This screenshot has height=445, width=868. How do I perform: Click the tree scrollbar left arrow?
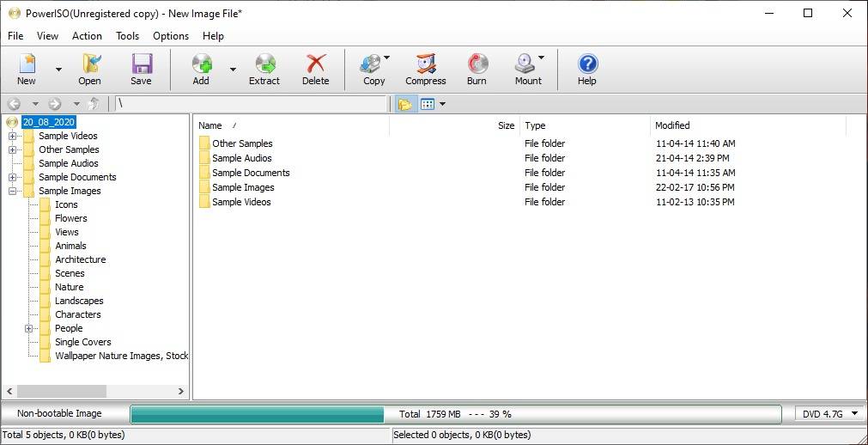(x=9, y=391)
